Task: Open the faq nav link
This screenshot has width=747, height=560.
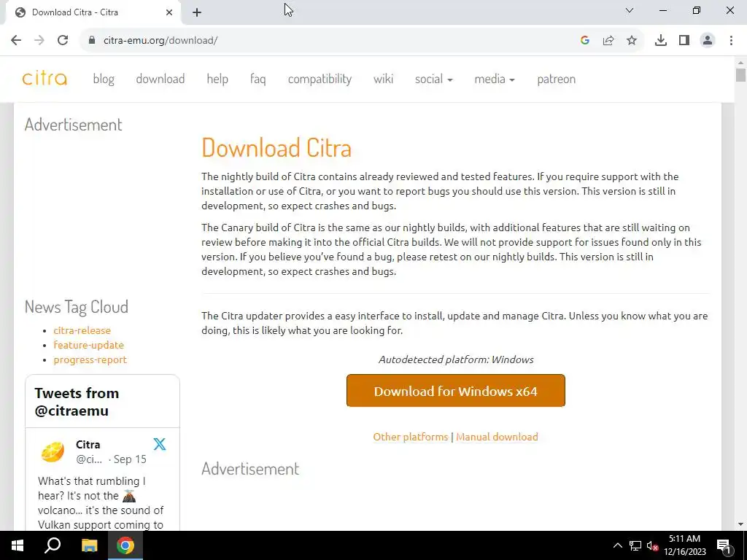Action: [x=258, y=79]
